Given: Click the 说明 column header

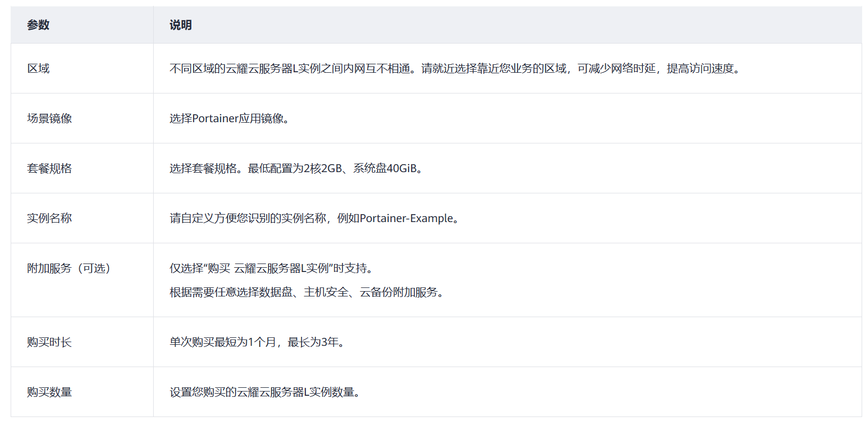Looking at the screenshot, I should 507,25.
